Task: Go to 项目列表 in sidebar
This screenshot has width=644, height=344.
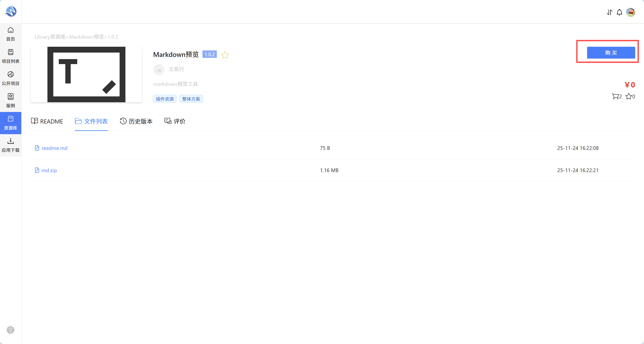Action: point(10,56)
